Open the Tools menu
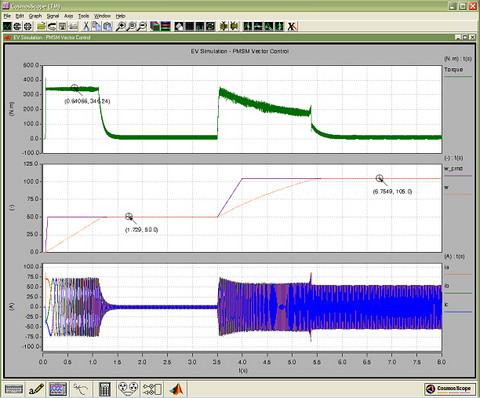The image size is (480, 398). 84,16
